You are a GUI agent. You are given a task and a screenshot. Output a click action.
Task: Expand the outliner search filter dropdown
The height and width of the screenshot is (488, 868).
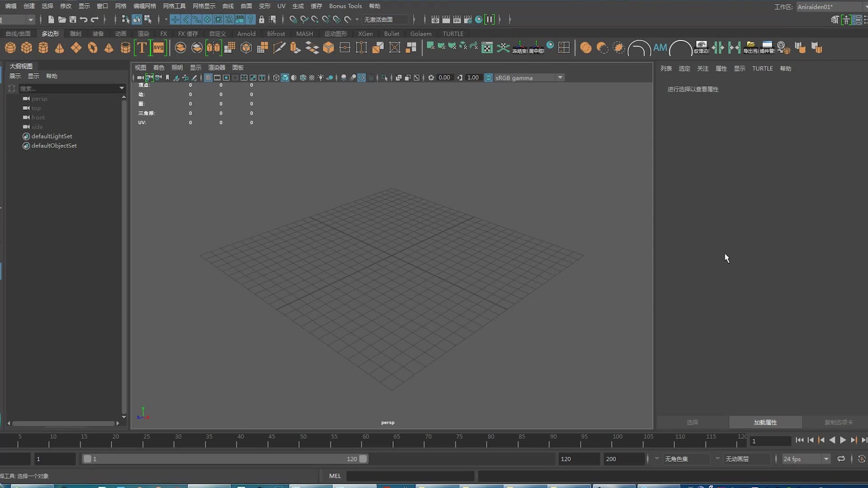pyautogui.click(x=122, y=88)
